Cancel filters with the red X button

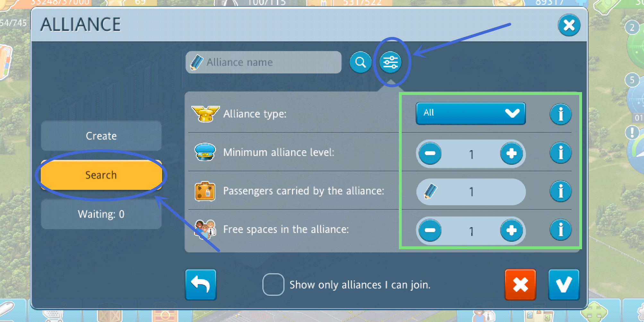tap(520, 285)
